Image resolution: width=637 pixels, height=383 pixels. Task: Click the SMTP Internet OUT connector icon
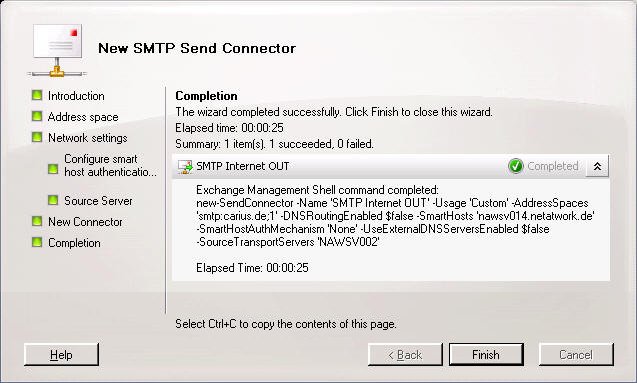pyautogui.click(x=185, y=166)
